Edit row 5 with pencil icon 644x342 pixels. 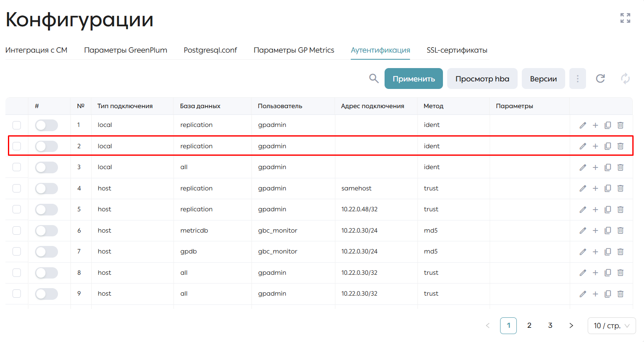583,210
